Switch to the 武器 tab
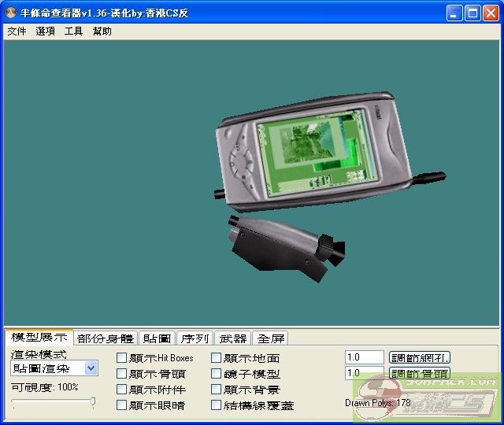Screen dimensions: 504x425 233,338
